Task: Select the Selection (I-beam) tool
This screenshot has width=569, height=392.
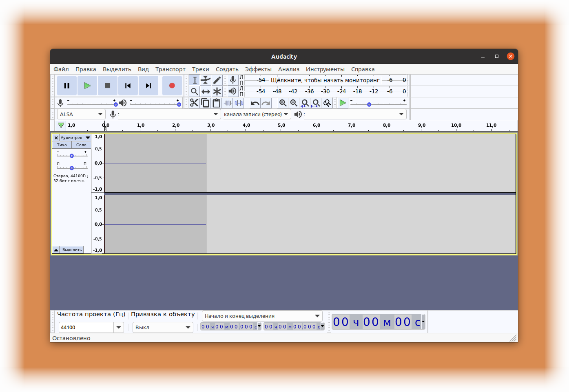Action: coord(195,80)
